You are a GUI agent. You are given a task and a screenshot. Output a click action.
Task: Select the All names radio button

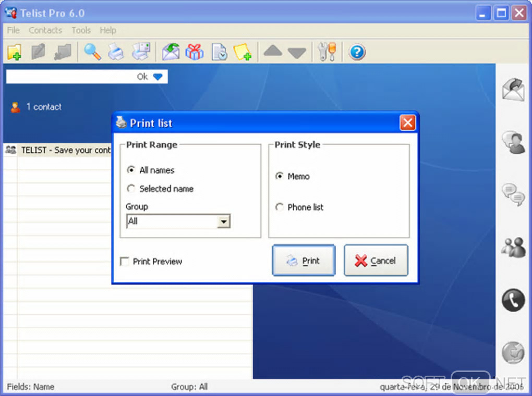[x=130, y=169]
